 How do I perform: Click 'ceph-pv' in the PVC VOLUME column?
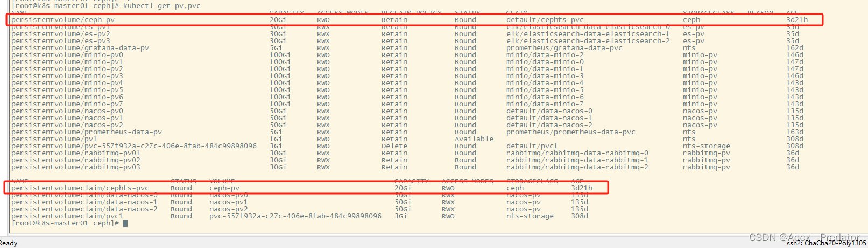click(x=224, y=188)
